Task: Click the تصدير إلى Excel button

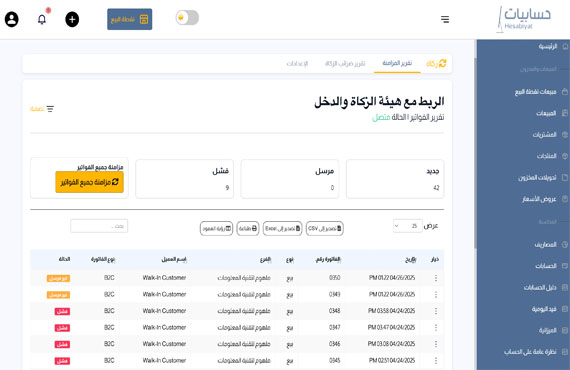Action: 282,229
